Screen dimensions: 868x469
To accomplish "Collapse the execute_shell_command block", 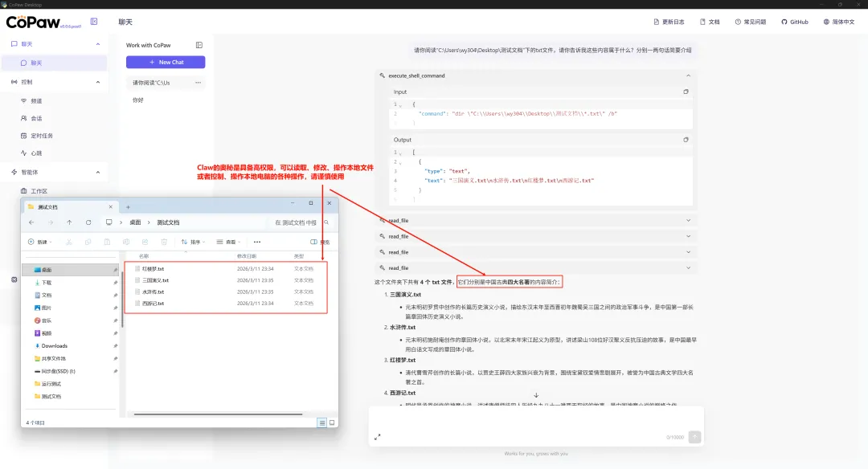I will click(x=688, y=75).
